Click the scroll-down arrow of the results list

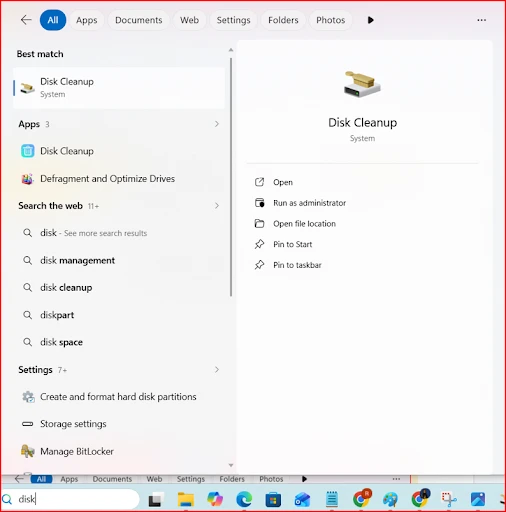coord(231,465)
